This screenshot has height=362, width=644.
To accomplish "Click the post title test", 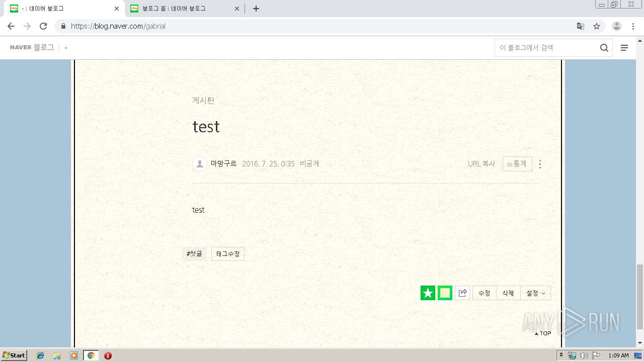I will (x=206, y=126).
